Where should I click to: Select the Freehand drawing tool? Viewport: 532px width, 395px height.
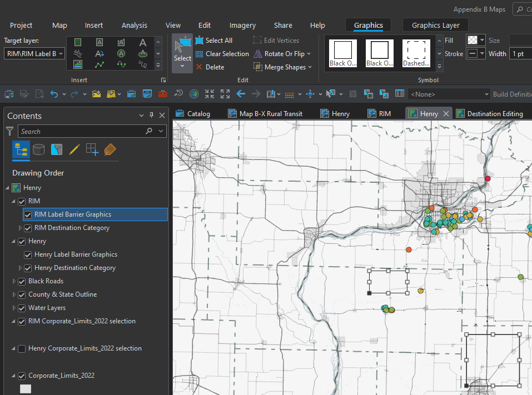[143, 64]
